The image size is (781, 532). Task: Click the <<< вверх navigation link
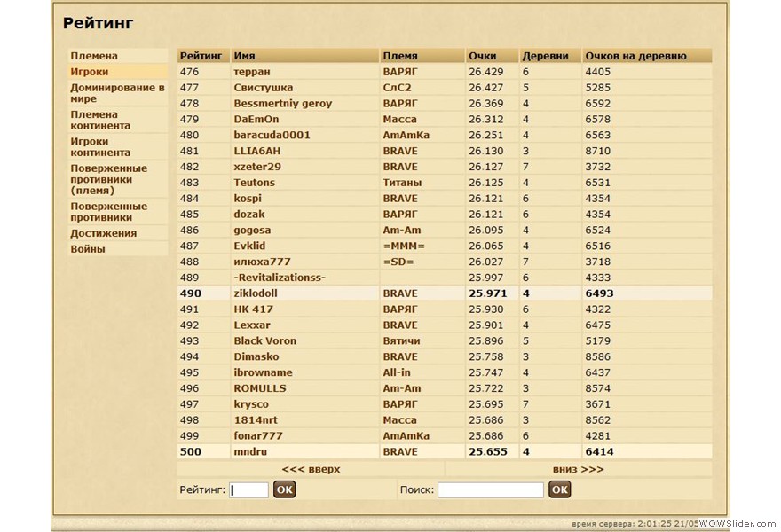click(x=311, y=469)
